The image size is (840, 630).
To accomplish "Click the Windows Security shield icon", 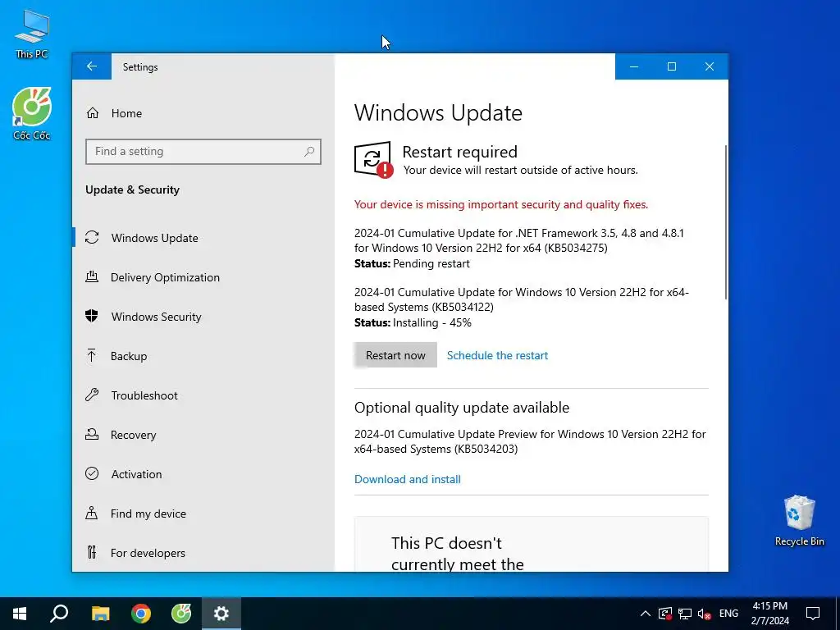I will click(x=92, y=316).
